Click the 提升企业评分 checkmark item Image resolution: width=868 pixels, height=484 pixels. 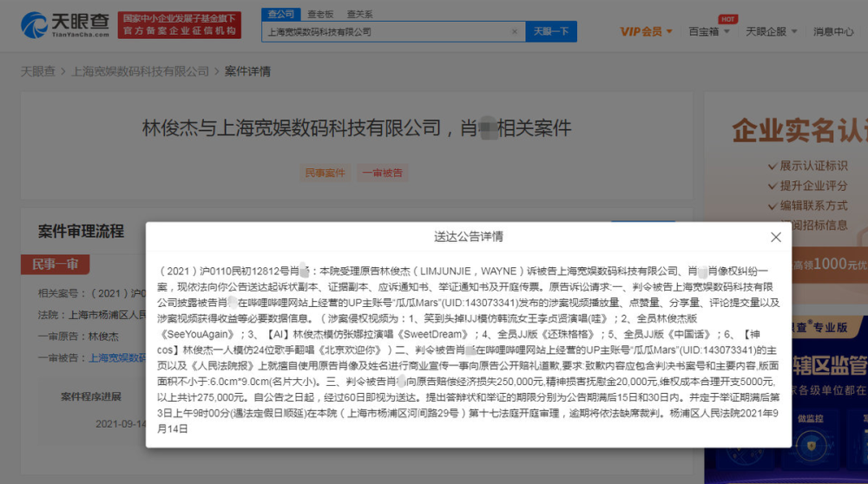807,186
